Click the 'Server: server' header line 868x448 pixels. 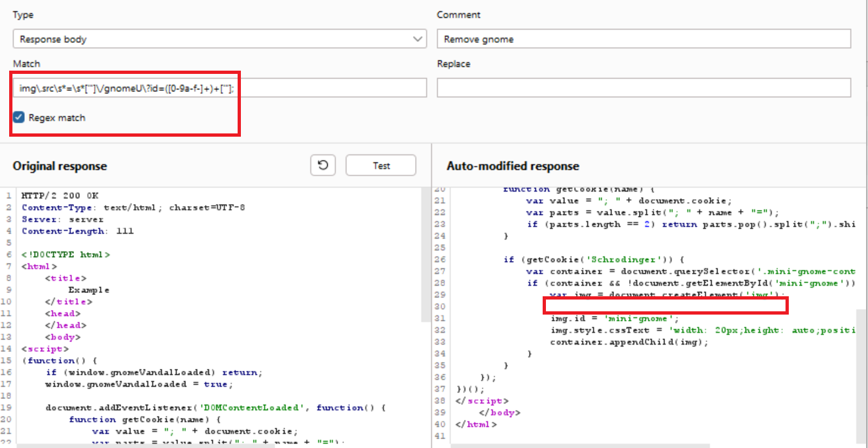(62, 219)
